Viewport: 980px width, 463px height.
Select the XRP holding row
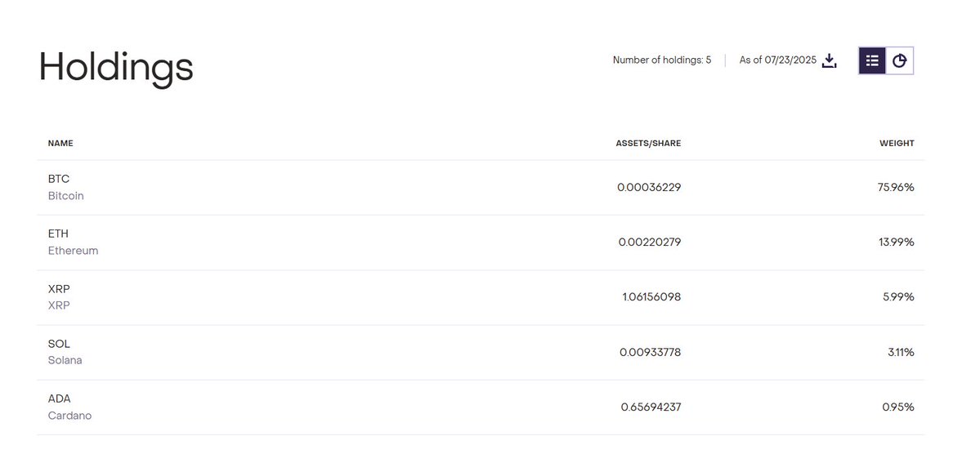coord(481,297)
